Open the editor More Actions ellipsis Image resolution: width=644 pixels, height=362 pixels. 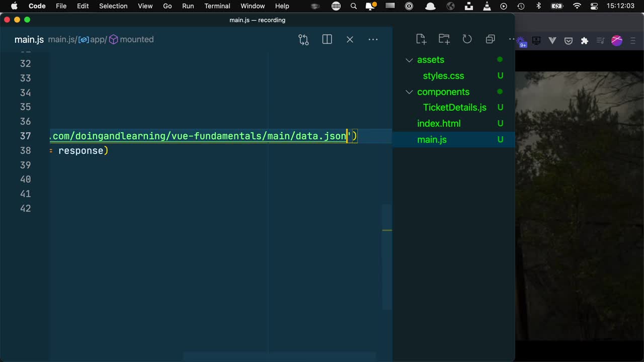pyautogui.click(x=373, y=40)
